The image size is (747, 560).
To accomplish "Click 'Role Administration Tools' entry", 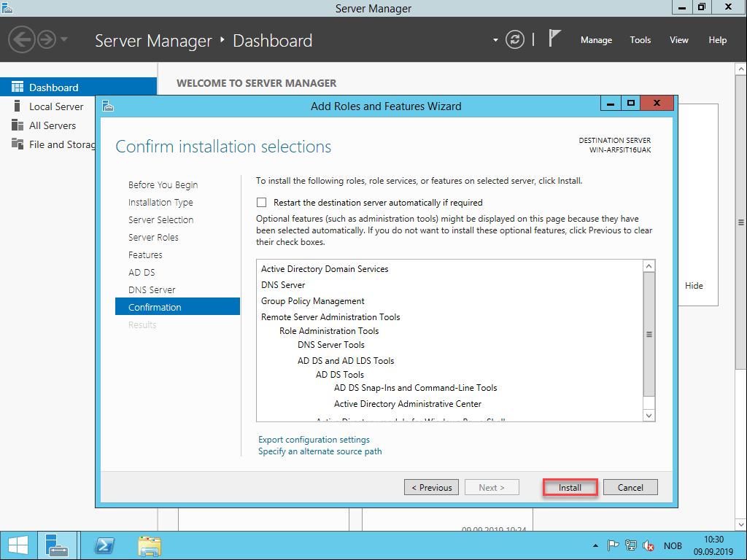I will [329, 330].
